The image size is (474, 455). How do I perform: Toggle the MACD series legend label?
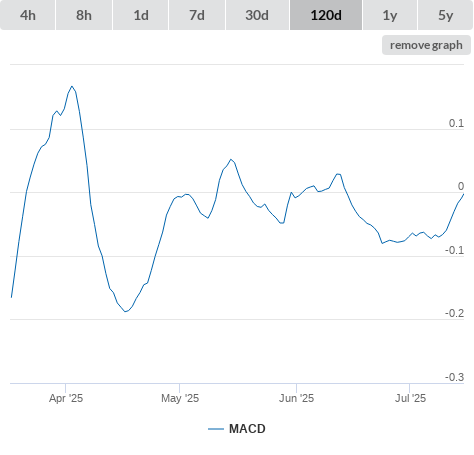pos(247,429)
